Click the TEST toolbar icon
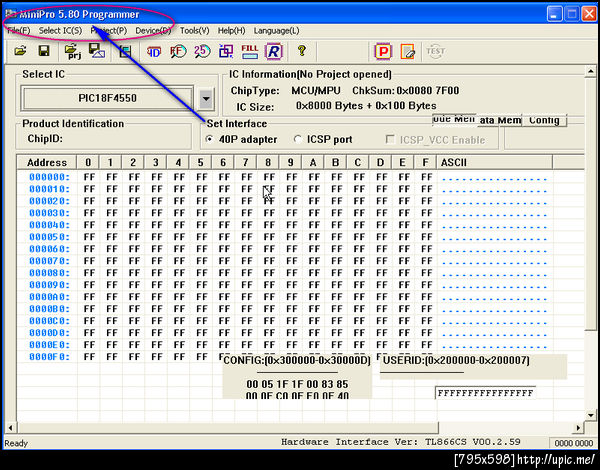Viewport: 600px width, 470px height. (x=435, y=51)
